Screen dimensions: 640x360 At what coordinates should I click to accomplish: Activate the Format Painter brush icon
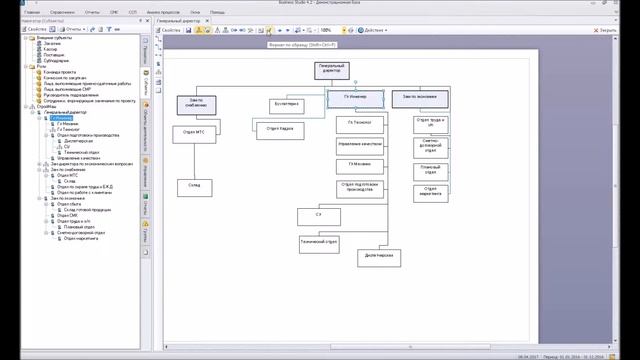269,30
